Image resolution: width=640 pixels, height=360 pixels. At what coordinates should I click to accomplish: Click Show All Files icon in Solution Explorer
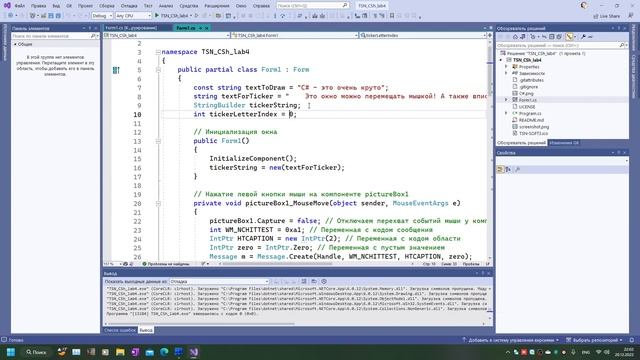(559, 37)
